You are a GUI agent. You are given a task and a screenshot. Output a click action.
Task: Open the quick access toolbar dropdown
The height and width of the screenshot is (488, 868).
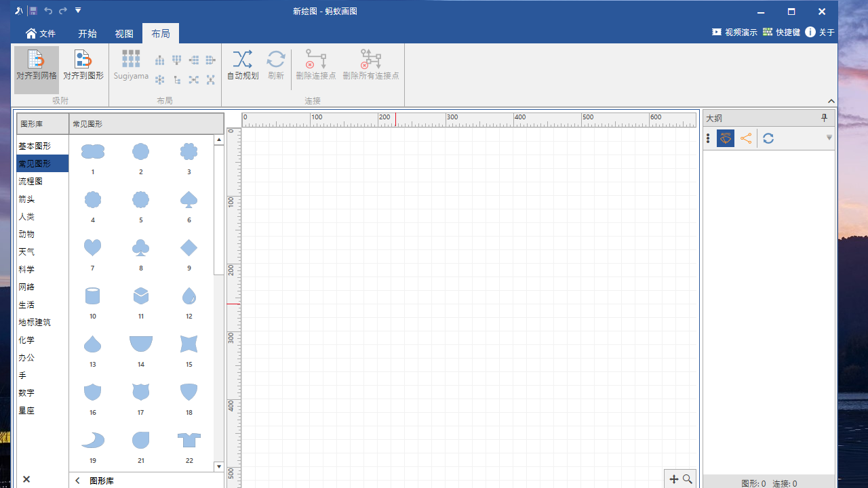[x=78, y=11]
